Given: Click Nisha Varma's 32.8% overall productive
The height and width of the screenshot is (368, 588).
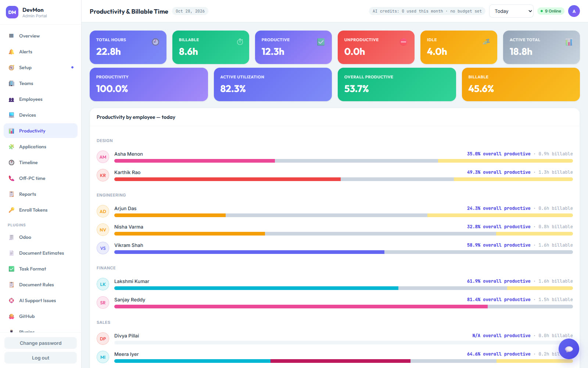Looking at the screenshot, I should pos(499,227).
